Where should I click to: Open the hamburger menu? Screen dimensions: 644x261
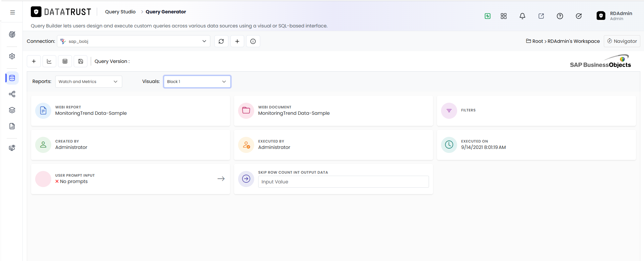(12, 12)
